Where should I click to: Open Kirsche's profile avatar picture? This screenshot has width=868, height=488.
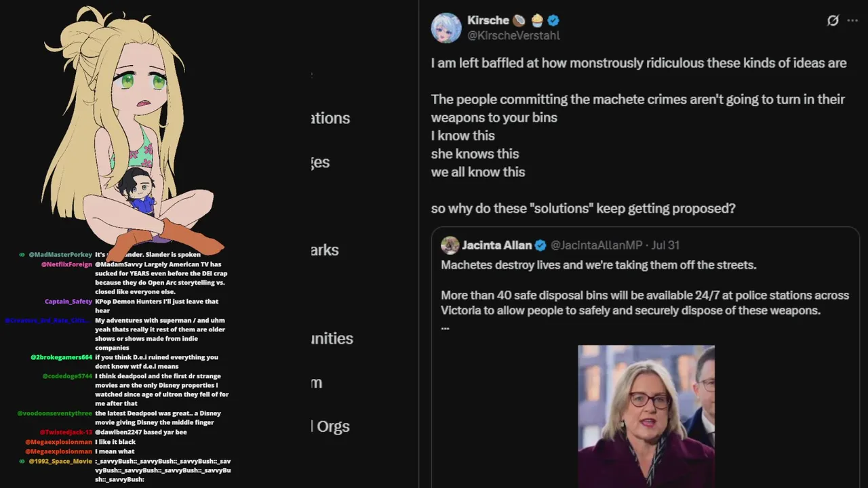(x=446, y=28)
